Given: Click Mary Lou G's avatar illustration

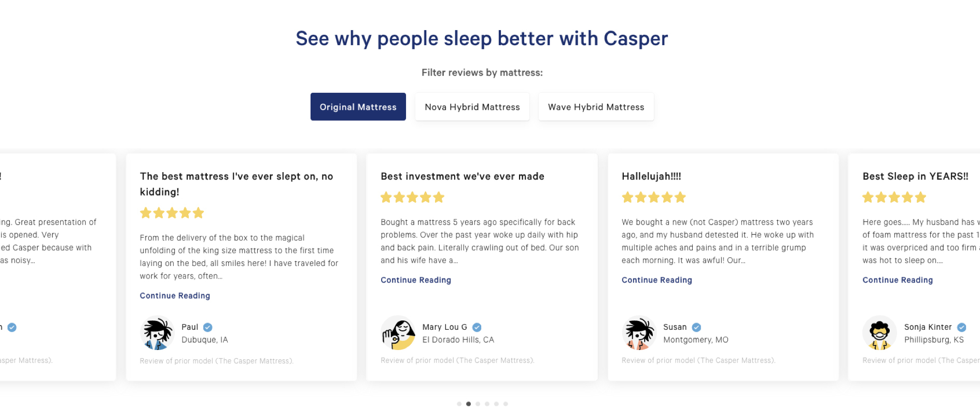Looking at the screenshot, I should pos(398,333).
